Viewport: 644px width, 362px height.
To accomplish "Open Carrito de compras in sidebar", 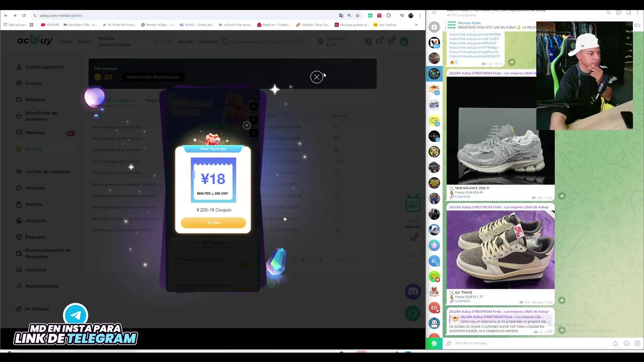I will (44, 171).
